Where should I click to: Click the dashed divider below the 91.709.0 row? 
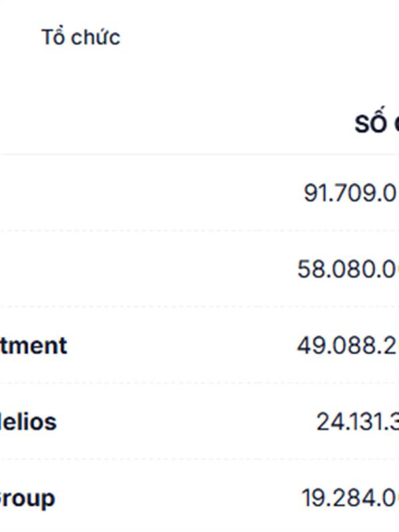[199, 231]
